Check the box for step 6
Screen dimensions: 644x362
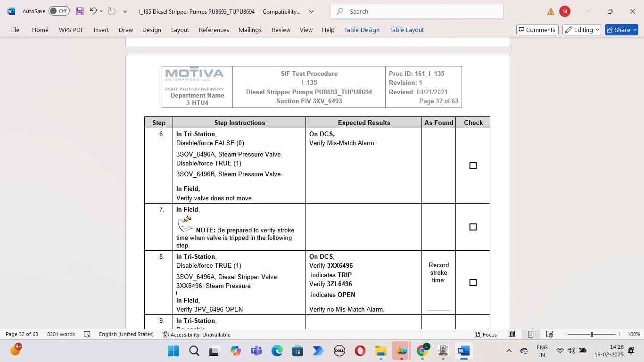[473, 165]
